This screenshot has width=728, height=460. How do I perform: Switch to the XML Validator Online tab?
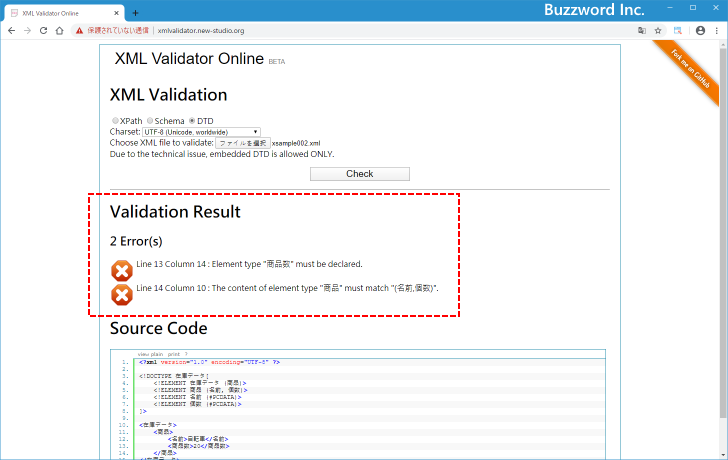click(60, 12)
